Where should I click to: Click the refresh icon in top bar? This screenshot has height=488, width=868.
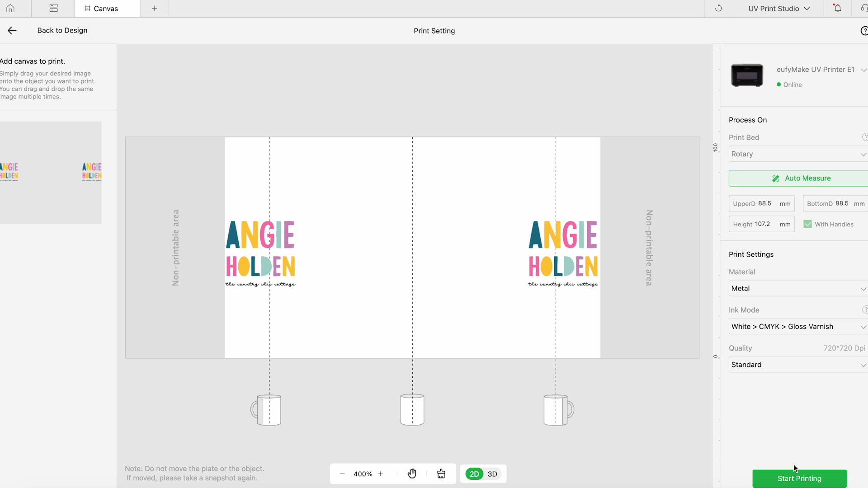coord(718,9)
